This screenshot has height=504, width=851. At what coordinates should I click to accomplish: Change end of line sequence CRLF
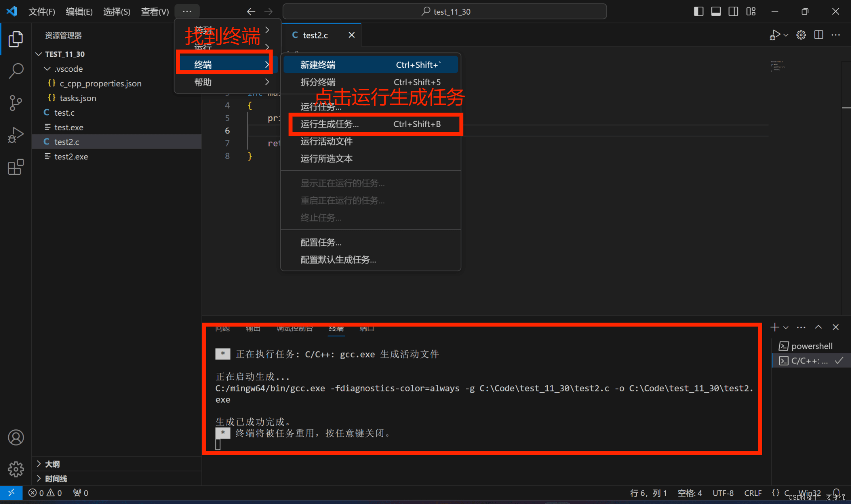coord(753,493)
